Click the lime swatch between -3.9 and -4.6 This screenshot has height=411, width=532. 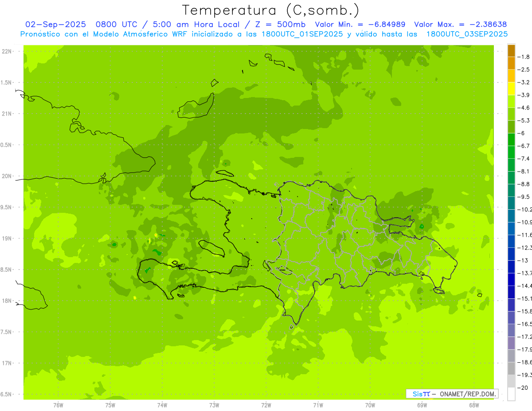click(x=511, y=101)
